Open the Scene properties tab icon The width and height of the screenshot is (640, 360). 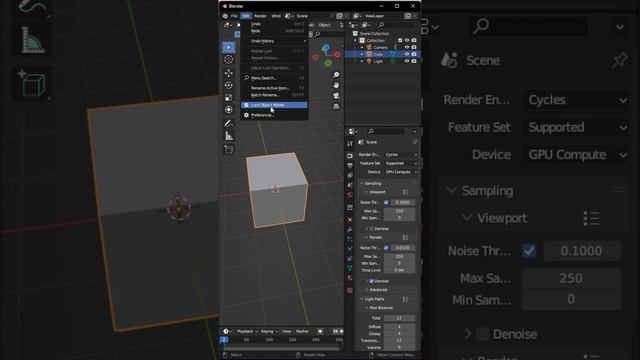350,185
